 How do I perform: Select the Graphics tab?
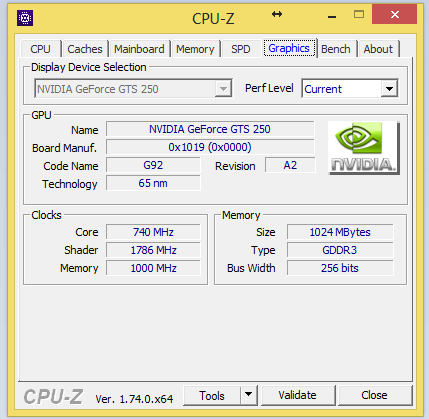click(289, 48)
